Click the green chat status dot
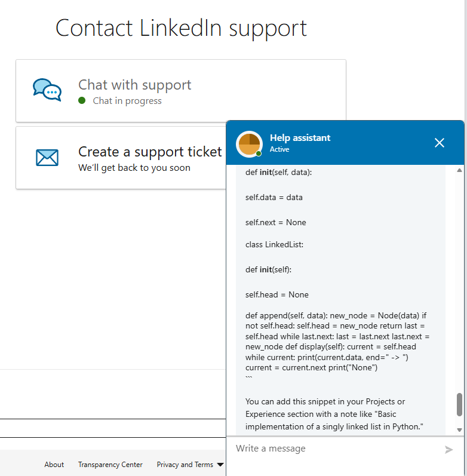This screenshot has height=476, width=467. [82, 100]
